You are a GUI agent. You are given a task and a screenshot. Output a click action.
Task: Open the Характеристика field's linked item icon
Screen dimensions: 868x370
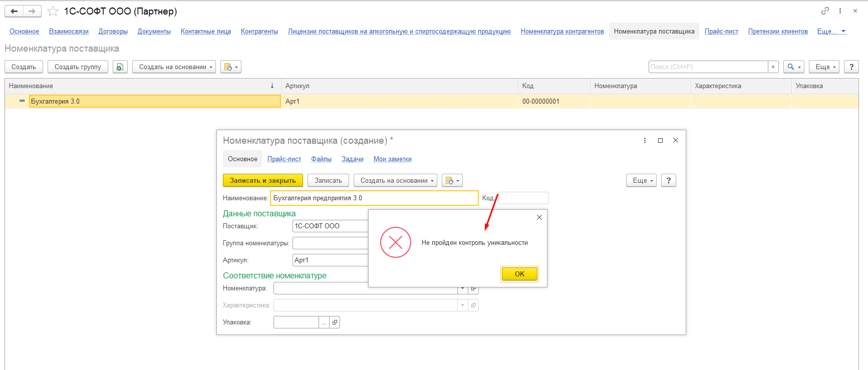point(473,305)
